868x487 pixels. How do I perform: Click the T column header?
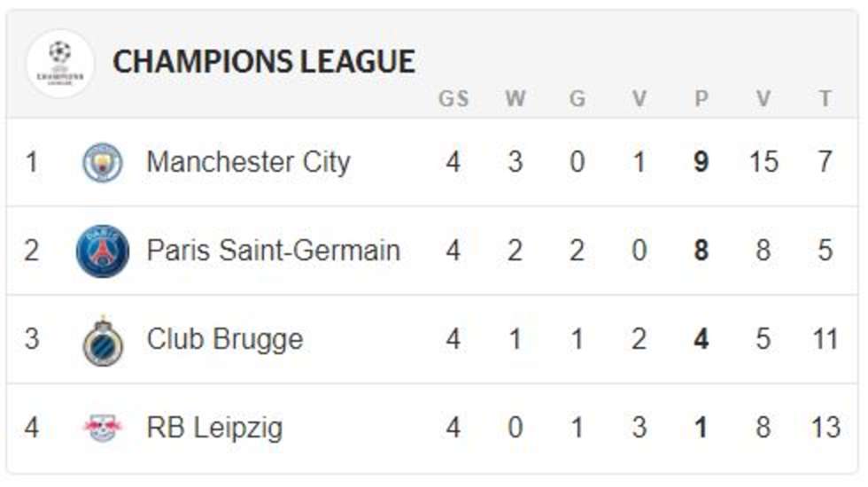coord(825,98)
